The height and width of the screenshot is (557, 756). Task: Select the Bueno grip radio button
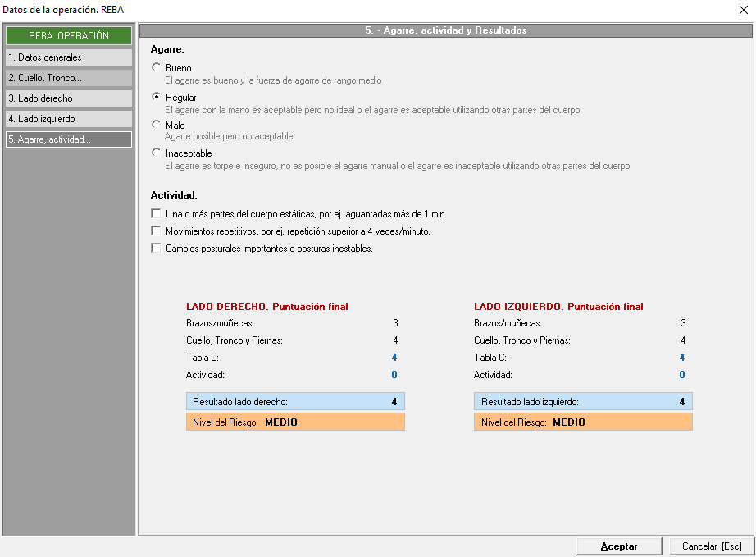pyautogui.click(x=157, y=67)
